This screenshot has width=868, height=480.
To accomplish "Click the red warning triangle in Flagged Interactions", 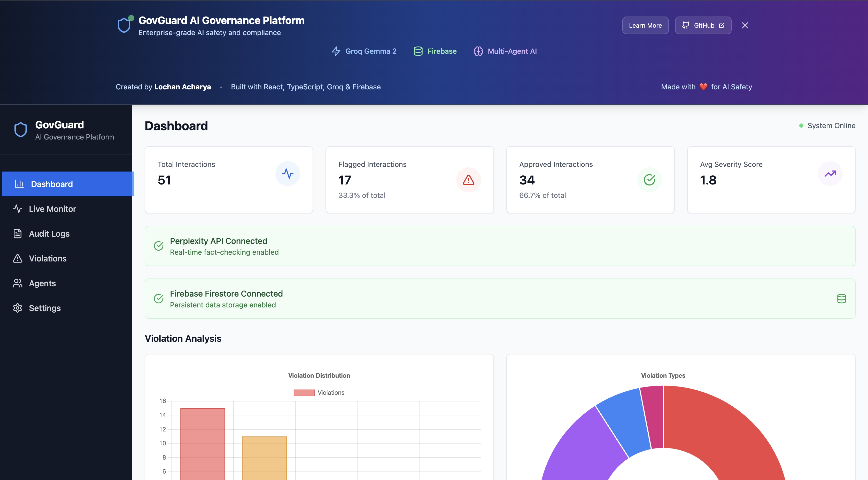I will [x=468, y=180].
